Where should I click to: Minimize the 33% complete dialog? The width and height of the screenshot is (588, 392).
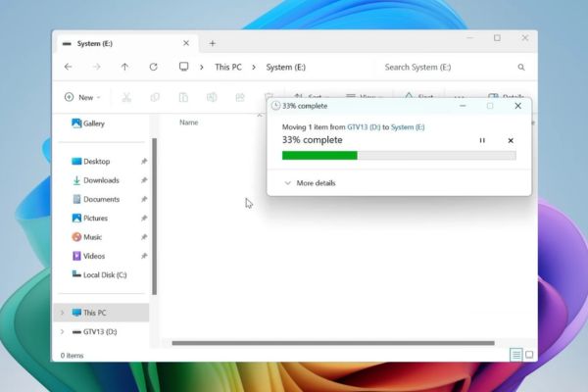coord(463,106)
